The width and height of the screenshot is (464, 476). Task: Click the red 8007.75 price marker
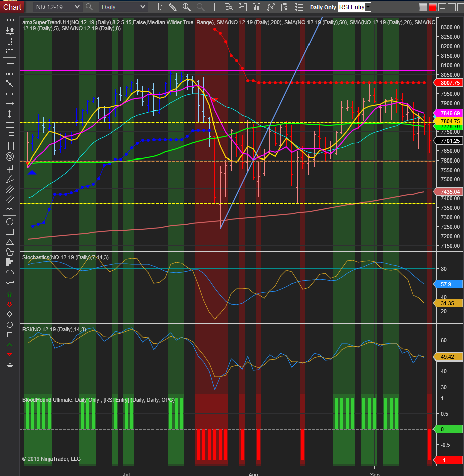(449, 83)
